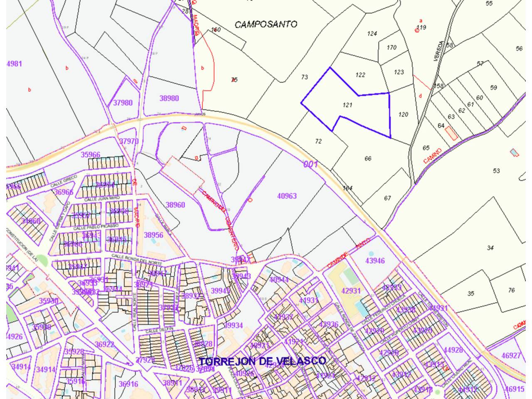Select parcel number 76

[511, 290]
